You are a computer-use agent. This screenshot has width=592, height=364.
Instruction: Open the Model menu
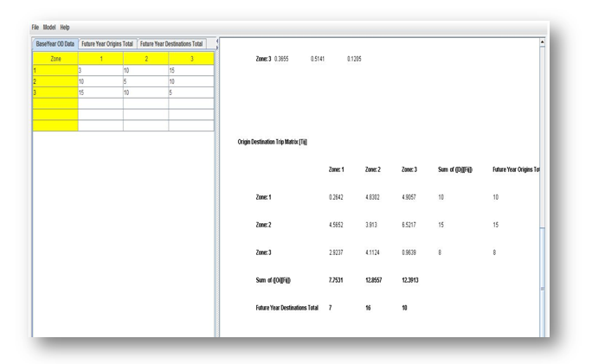click(x=49, y=28)
